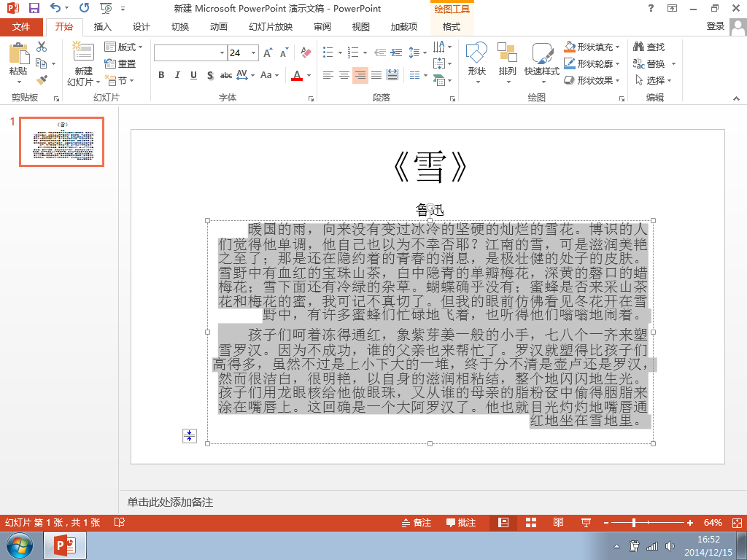Click the Cut scissors icon
Image resolution: width=747 pixels, height=560 pixels.
coord(42,46)
